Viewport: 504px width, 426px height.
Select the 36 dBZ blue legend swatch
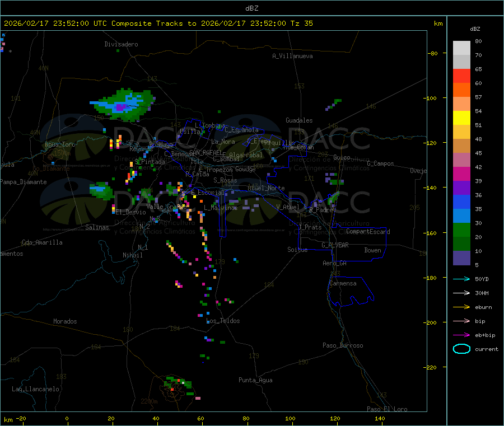click(x=461, y=202)
